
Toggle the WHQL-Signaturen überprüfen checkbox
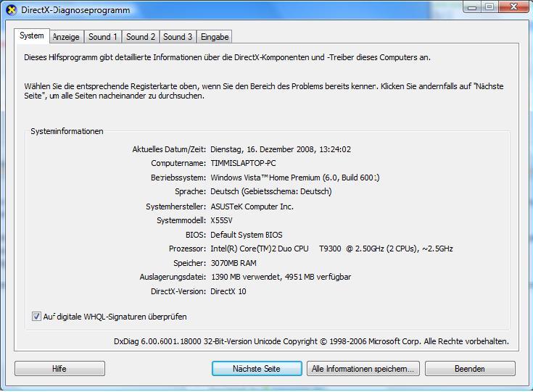(36, 316)
